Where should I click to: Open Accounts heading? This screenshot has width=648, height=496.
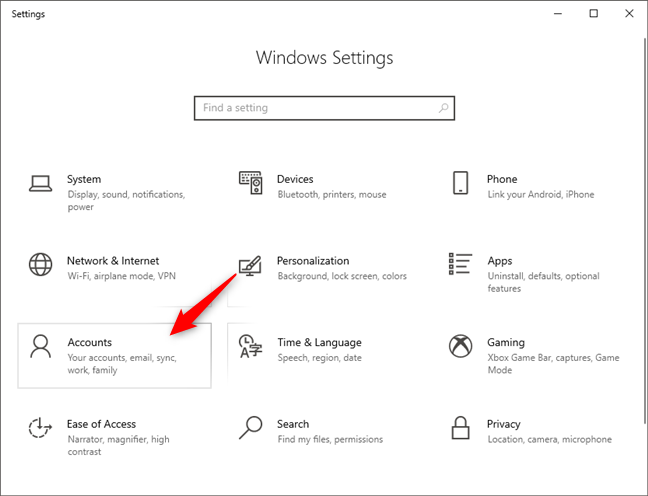(90, 342)
